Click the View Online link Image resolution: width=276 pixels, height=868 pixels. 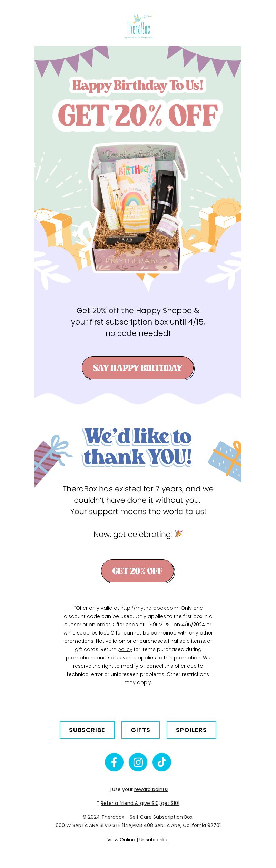121,839
